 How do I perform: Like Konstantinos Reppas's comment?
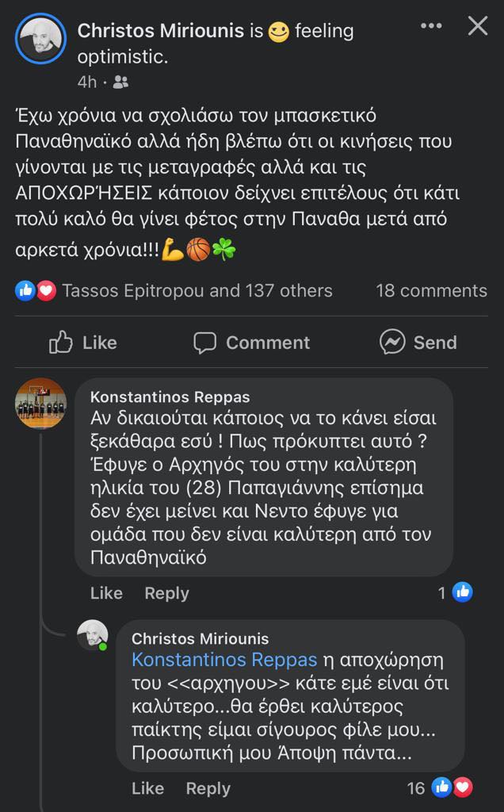click(106, 593)
